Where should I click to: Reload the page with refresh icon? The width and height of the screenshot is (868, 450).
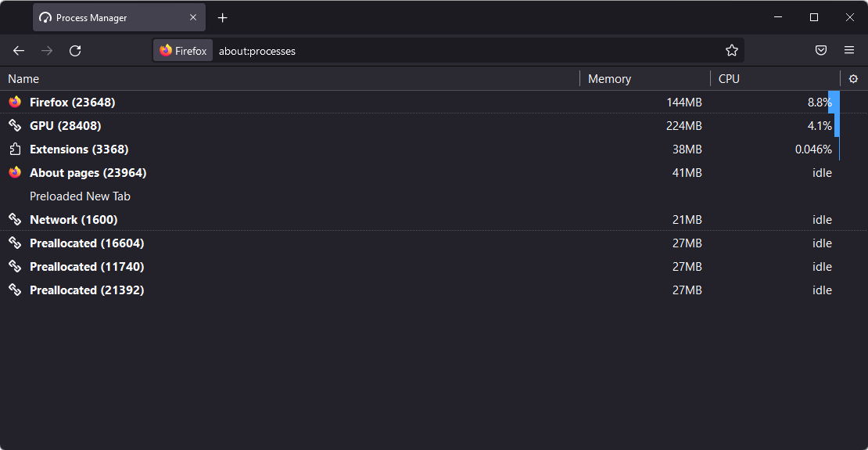coord(75,51)
